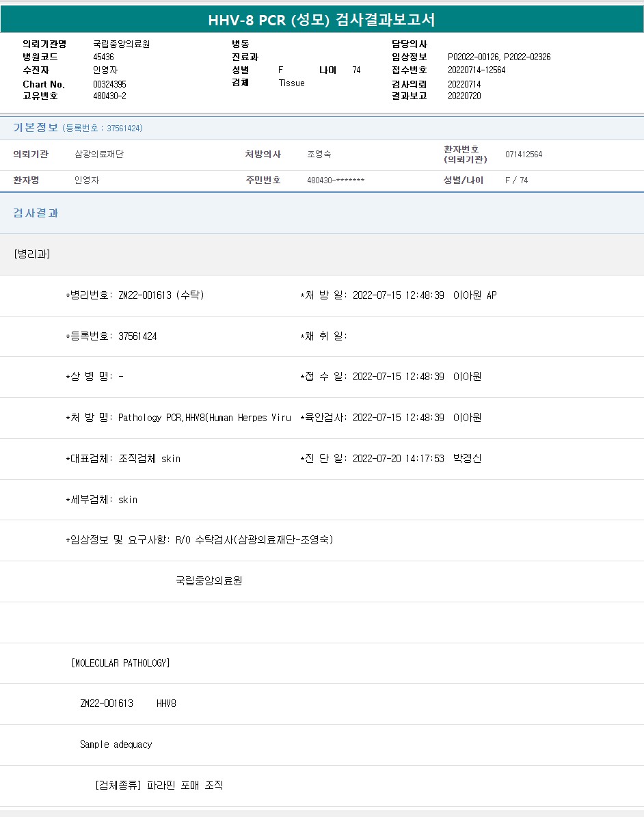Click the [MOLECULAR PATHOLOGY] heading
The height and width of the screenshot is (817, 644).
120,662
